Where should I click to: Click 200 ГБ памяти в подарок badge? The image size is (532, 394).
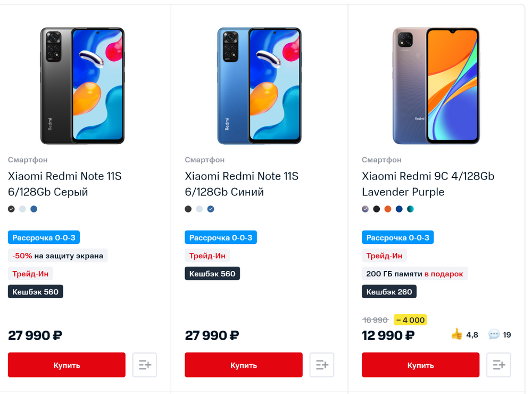(x=414, y=274)
